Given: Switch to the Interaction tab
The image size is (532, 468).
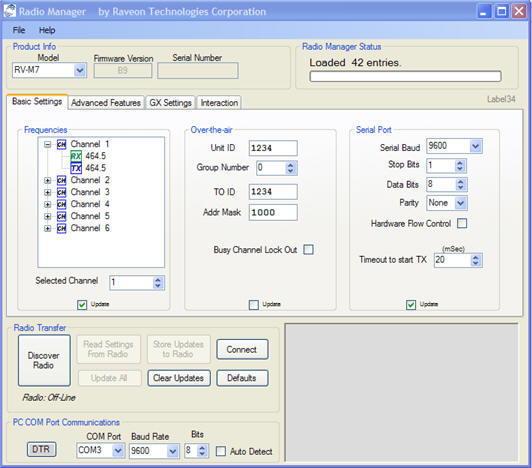Looking at the screenshot, I should 219,102.
